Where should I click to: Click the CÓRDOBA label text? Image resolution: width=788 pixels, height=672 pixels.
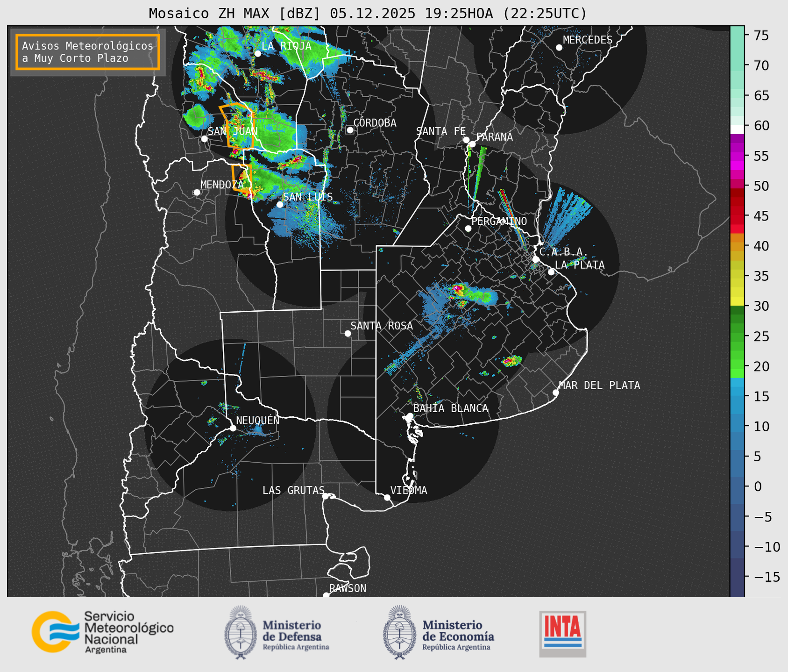point(375,123)
